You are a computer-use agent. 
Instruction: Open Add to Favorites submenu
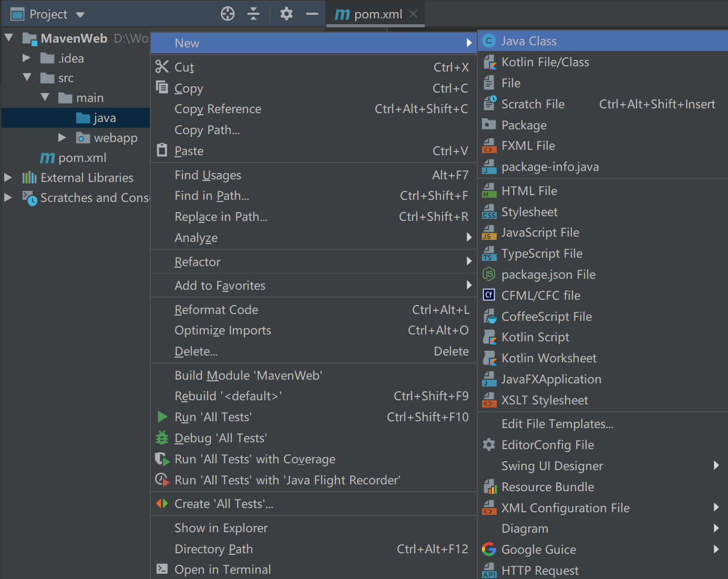[x=314, y=285]
